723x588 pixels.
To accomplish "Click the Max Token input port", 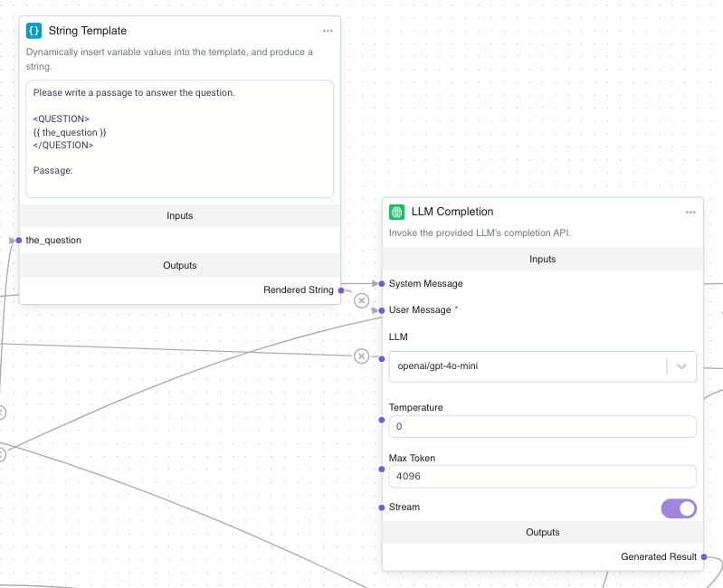I will tap(382, 469).
